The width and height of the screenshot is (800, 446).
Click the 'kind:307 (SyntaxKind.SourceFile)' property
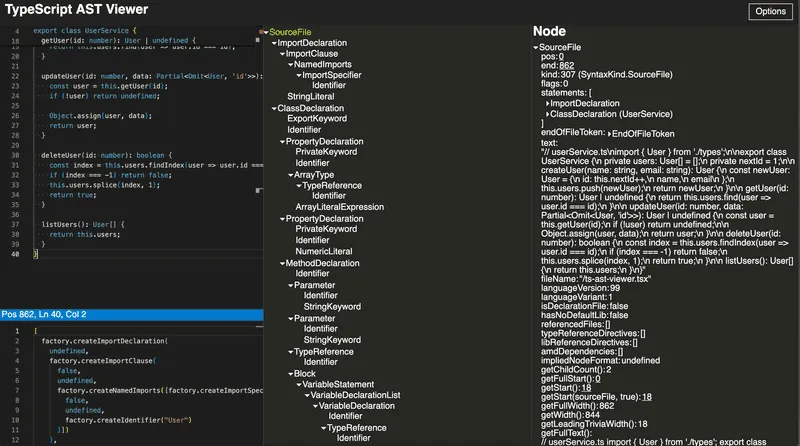[607, 75]
